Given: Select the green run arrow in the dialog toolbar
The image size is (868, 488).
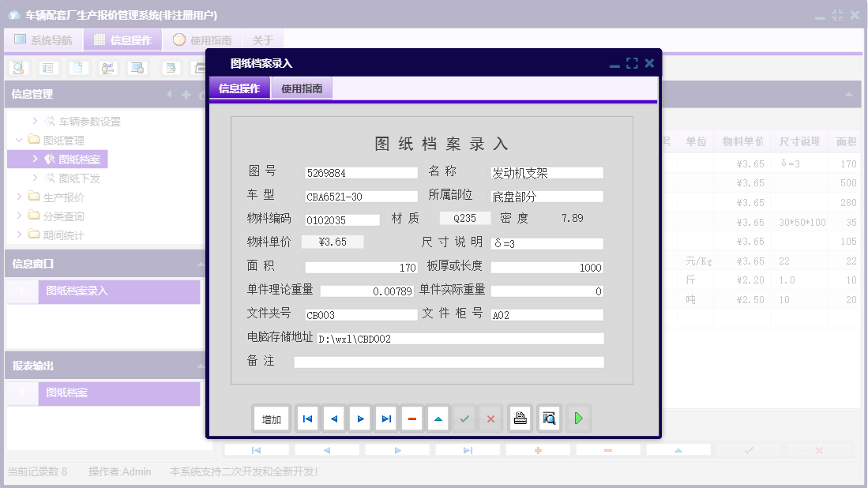Looking at the screenshot, I should (579, 419).
